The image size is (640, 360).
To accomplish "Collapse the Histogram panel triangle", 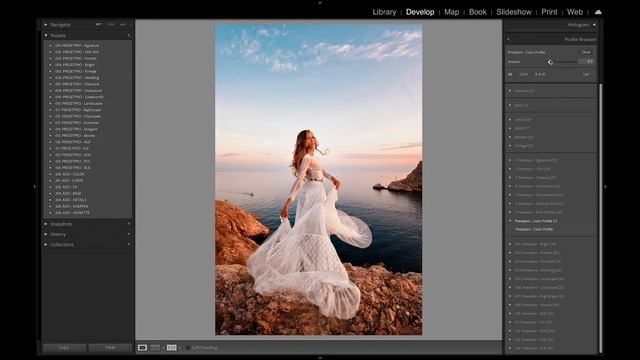I will point(594,25).
